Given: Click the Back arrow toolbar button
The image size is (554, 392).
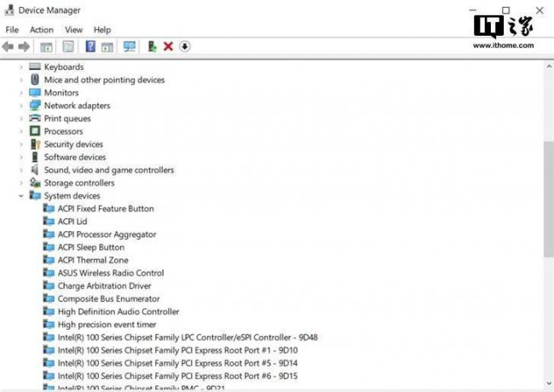Looking at the screenshot, I should click(x=8, y=46).
